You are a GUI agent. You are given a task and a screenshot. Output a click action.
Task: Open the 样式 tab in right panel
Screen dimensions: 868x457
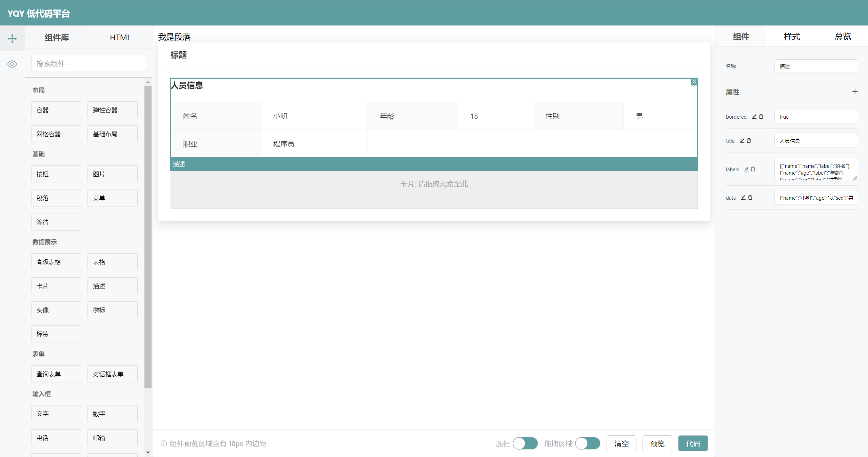click(x=792, y=37)
